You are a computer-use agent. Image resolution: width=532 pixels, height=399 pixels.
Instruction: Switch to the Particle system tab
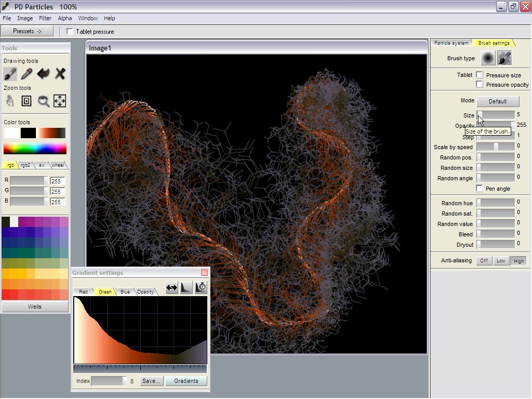(451, 43)
